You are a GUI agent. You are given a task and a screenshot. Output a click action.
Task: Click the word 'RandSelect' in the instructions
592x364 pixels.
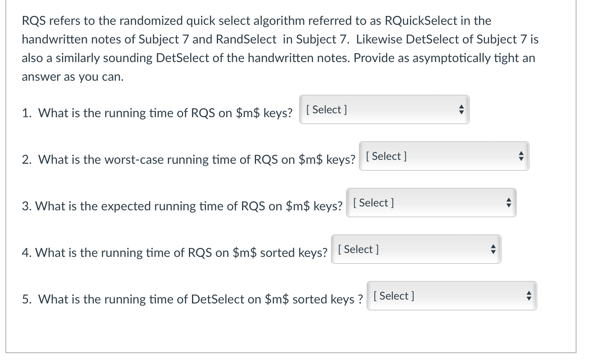(x=246, y=39)
